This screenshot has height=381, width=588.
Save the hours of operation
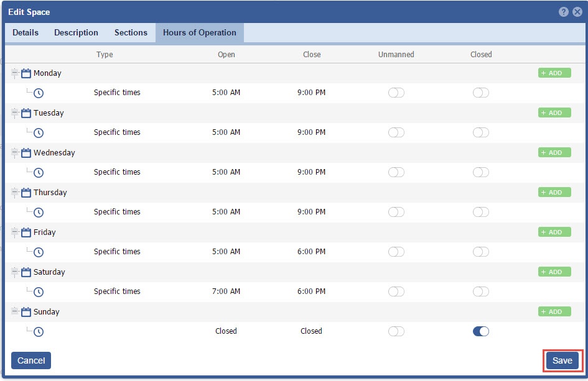(562, 361)
